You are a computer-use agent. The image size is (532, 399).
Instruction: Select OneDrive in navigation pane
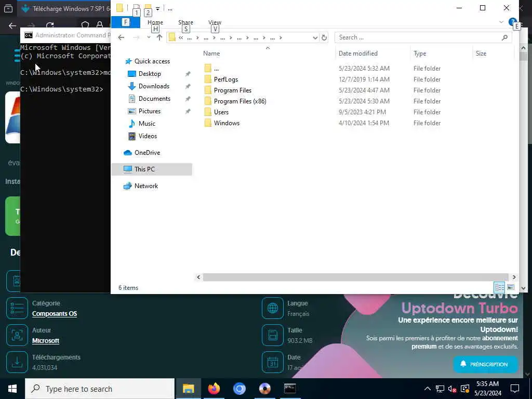tap(147, 153)
